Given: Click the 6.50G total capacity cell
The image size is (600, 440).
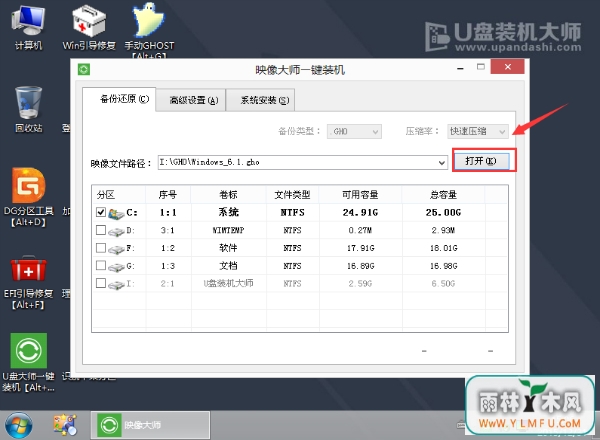Looking at the screenshot, I should click(443, 284).
